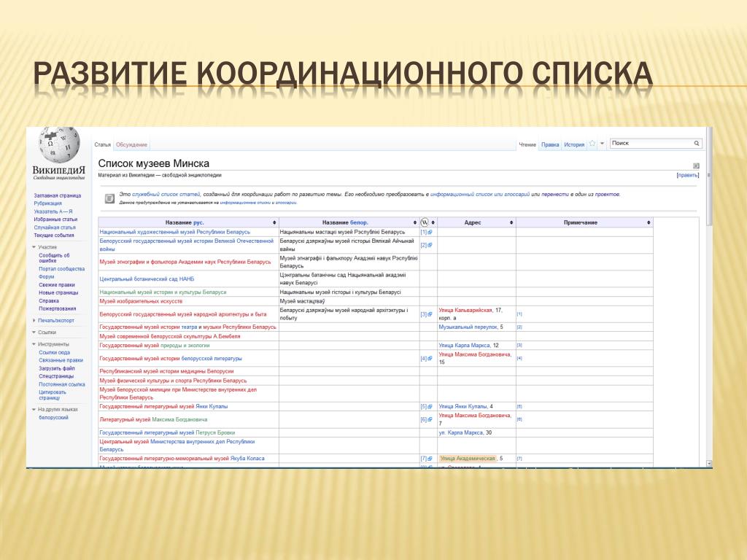Open Цитировать страницу link

(x=53, y=394)
